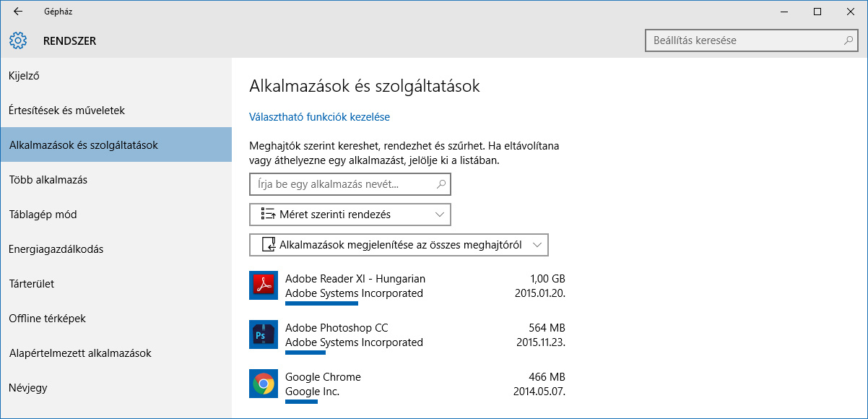Screen dimensions: 868x419
Task: Click the settings gear icon
Action: click(x=18, y=41)
